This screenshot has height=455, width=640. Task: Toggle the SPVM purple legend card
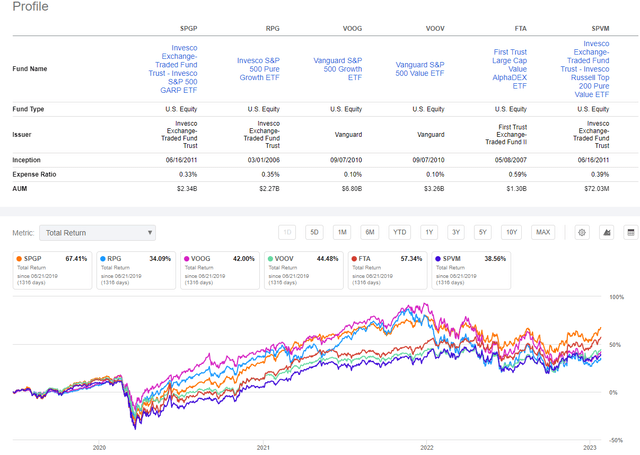[471, 271]
